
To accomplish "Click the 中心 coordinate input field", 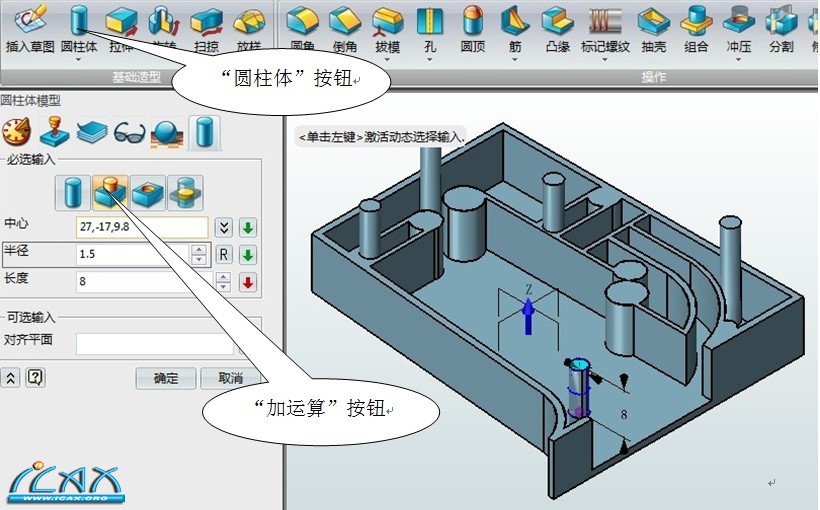I will 142,228.
